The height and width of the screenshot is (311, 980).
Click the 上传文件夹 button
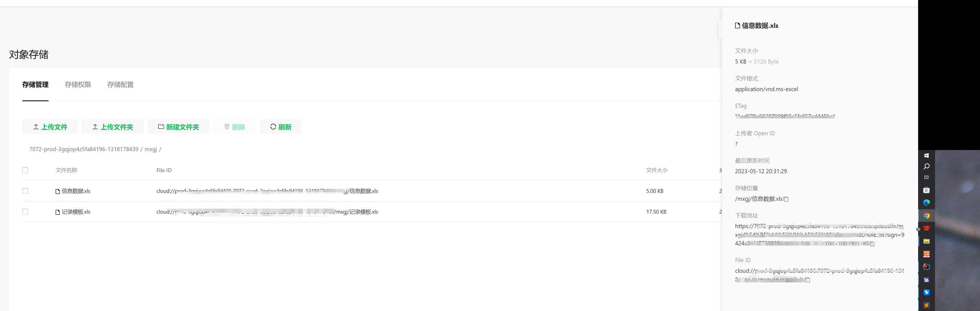(112, 127)
